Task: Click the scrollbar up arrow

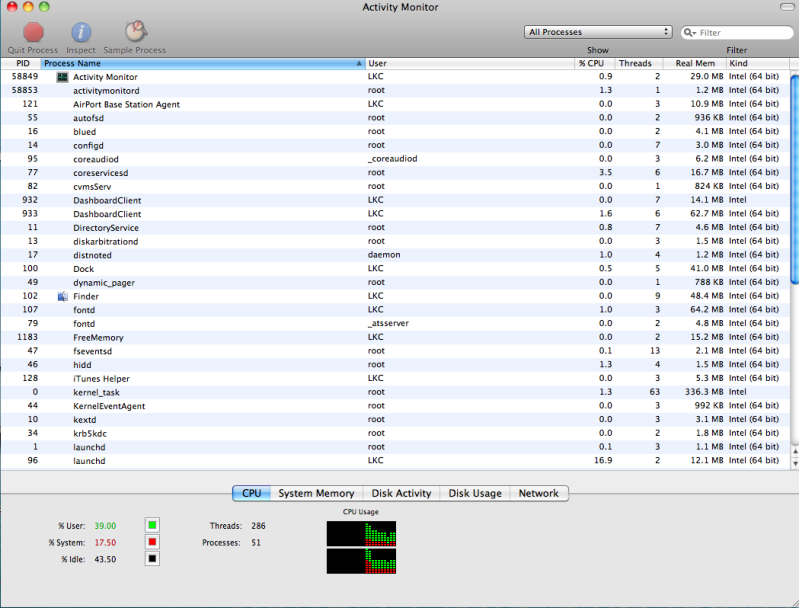Action: [794, 452]
